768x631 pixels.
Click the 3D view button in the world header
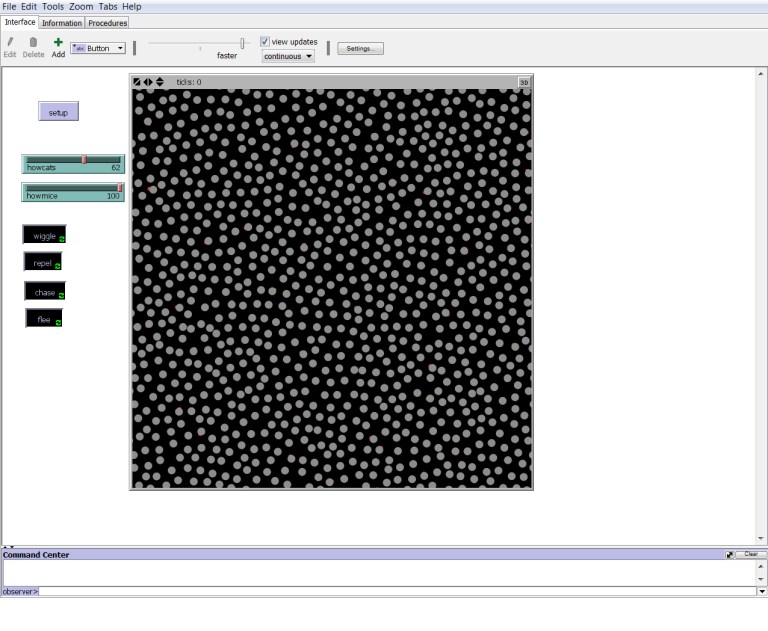523,82
